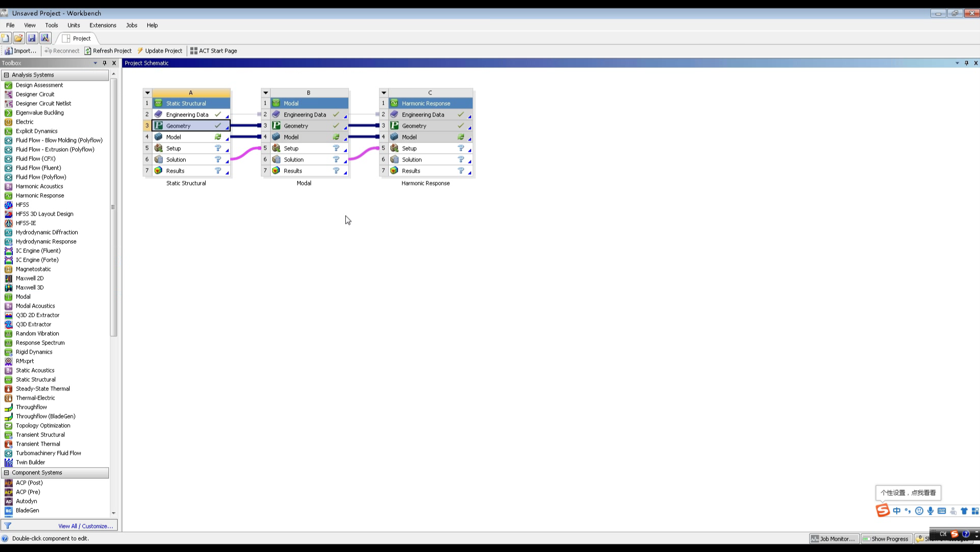Click Results cell icon in Static Structural

159,171
